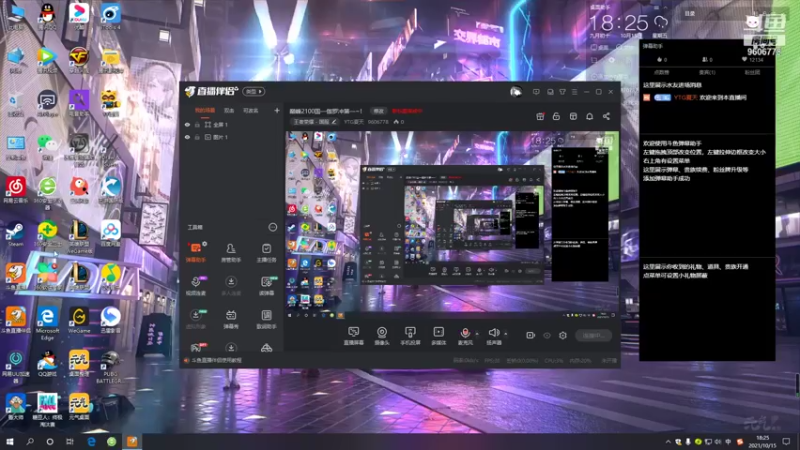This screenshot has width=800, height=450.
Task: Add a 多媒体 source
Action: (x=438, y=336)
